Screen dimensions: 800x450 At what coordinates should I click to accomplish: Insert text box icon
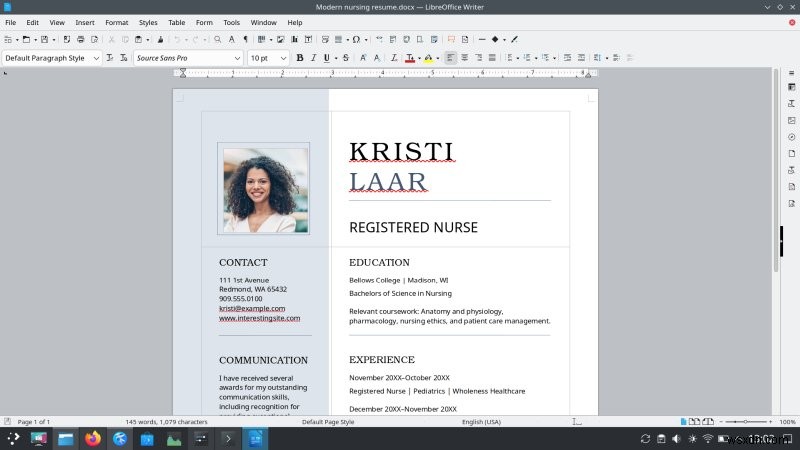click(308, 39)
